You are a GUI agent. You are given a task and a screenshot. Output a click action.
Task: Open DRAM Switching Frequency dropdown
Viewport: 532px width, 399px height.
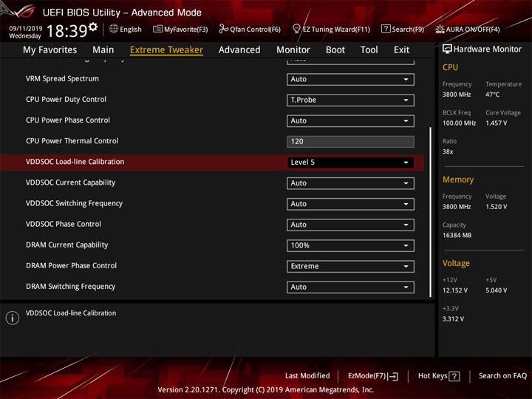pos(350,287)
